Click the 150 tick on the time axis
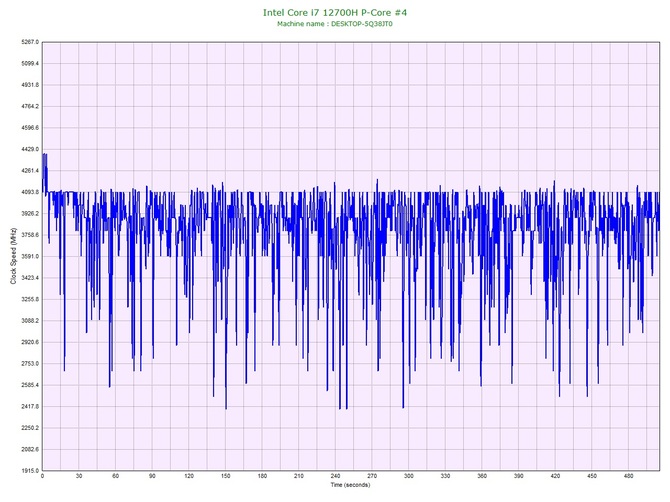670x502 pixels. [x=226, y=476]
